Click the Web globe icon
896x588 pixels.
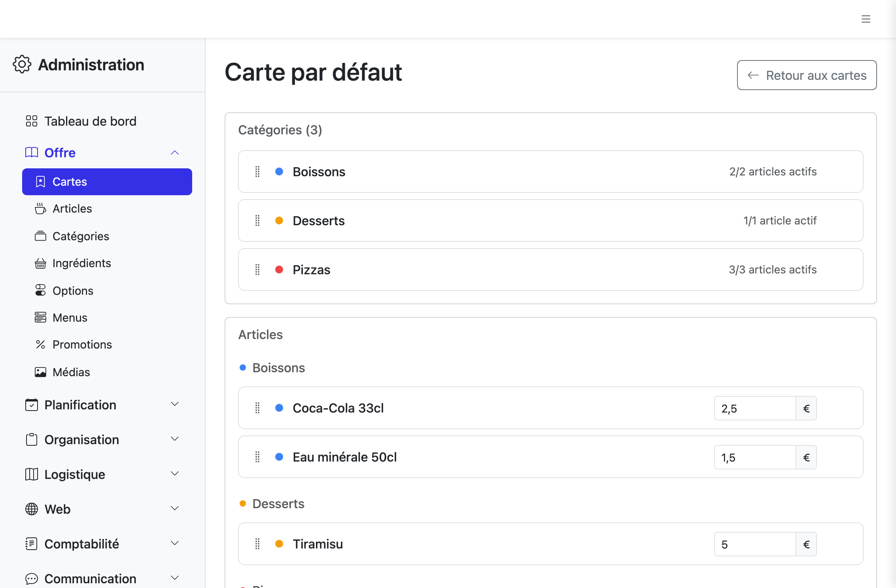[32, 509]
